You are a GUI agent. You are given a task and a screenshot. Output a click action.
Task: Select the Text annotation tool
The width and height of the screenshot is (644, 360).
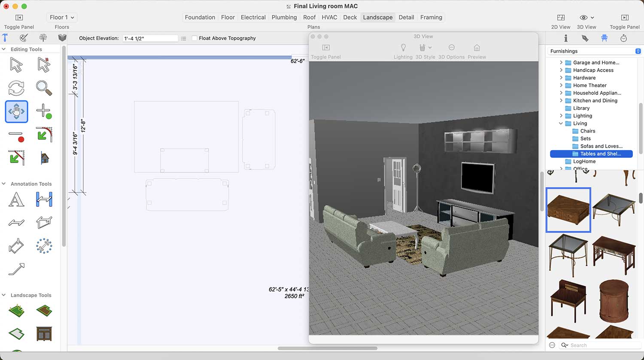click(x=16, y=200)
